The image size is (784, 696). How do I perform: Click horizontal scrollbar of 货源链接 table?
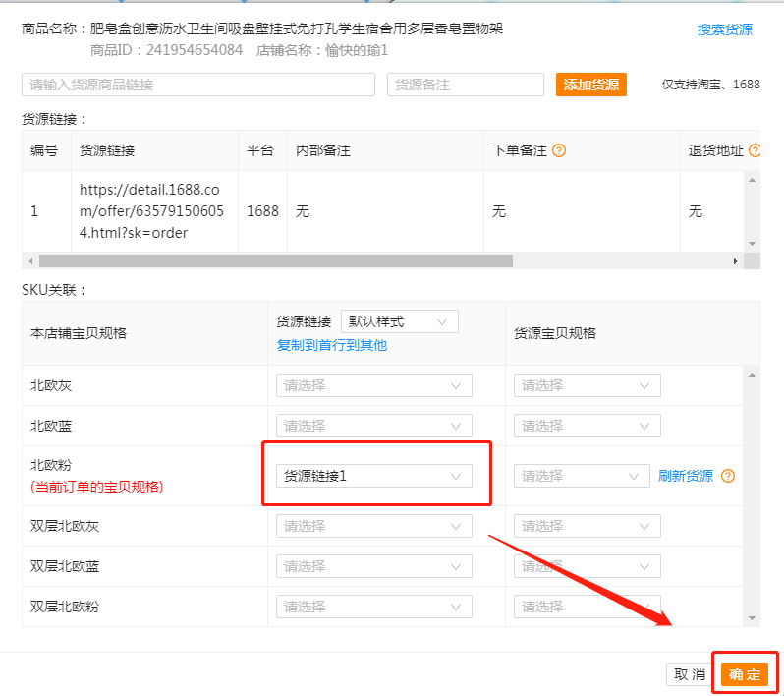pyautogui.click(x=275, y=261)
